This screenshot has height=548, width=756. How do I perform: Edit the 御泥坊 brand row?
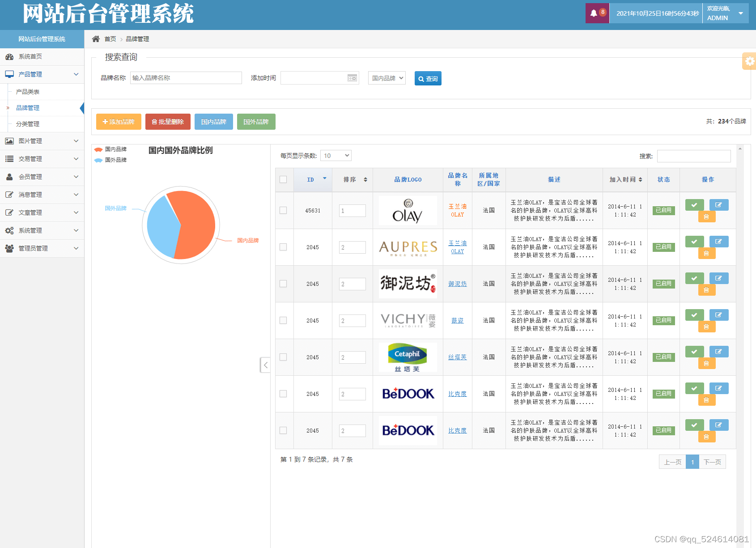(x=719, y=278)
